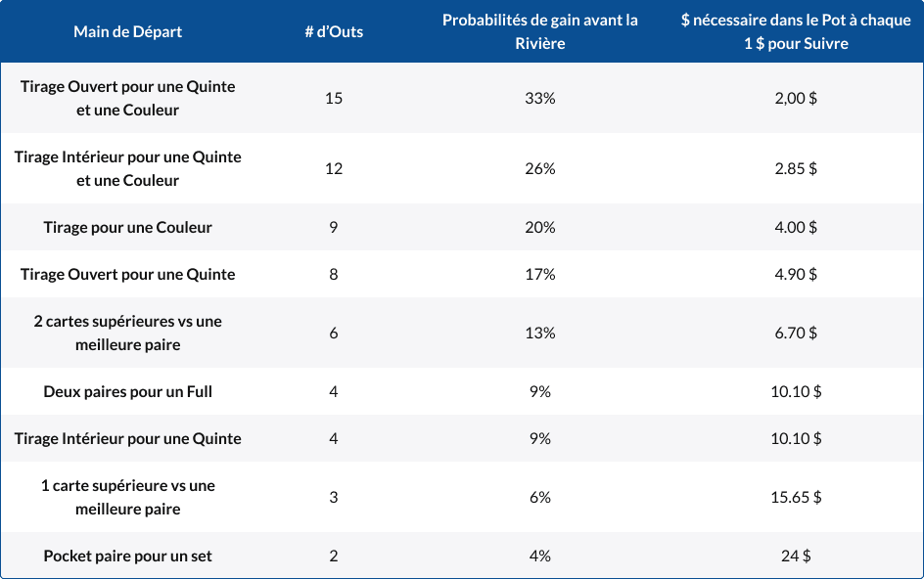Click the "# d'Outs" column header
Viewport: 924px width, 579px height.
(x=334, y=32)
